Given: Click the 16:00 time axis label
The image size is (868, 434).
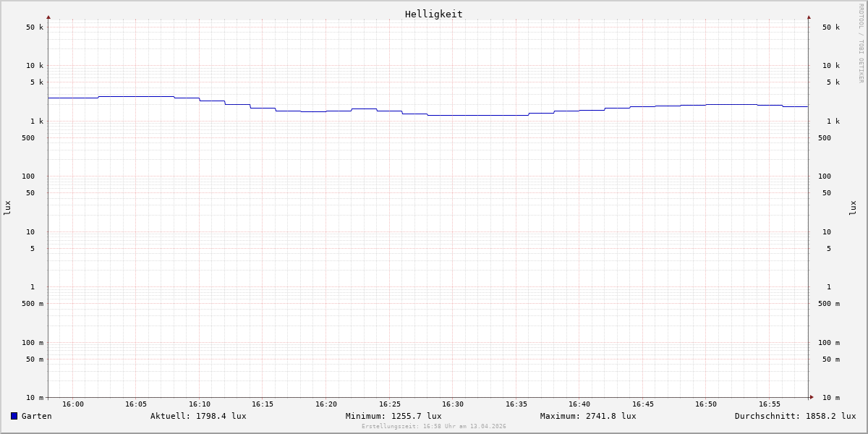Looking at the screenshot, I should (73, 404).
